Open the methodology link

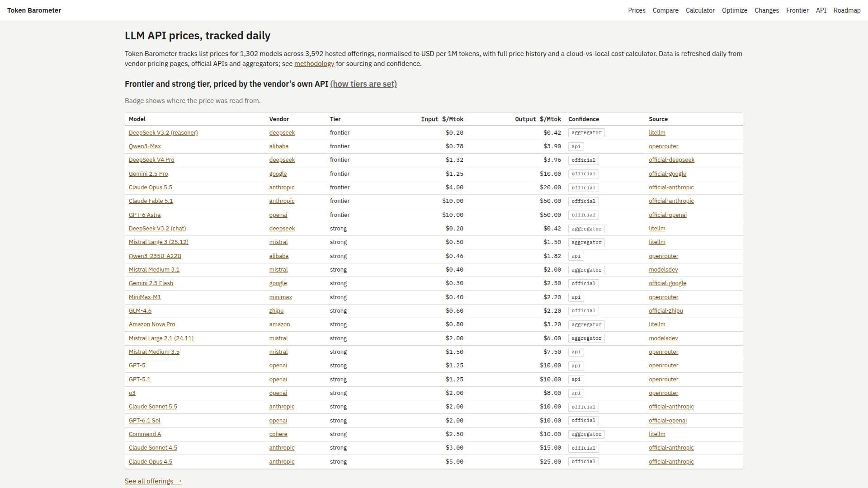[314, 64]
